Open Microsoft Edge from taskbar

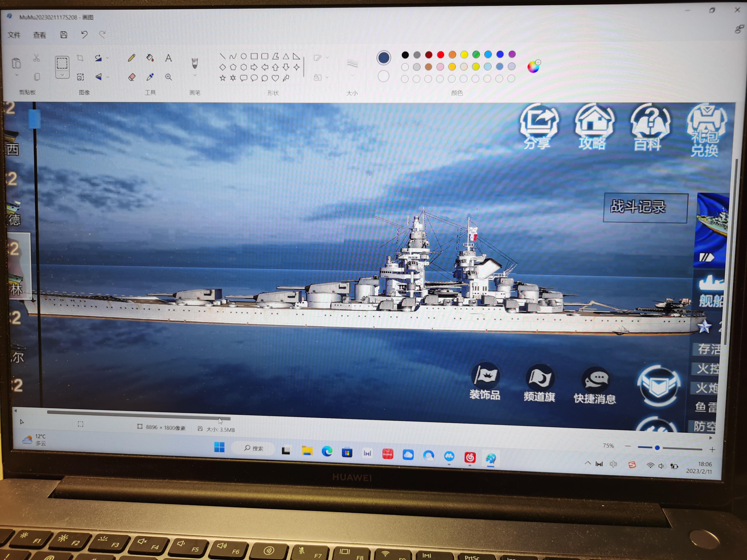(327, 451)
